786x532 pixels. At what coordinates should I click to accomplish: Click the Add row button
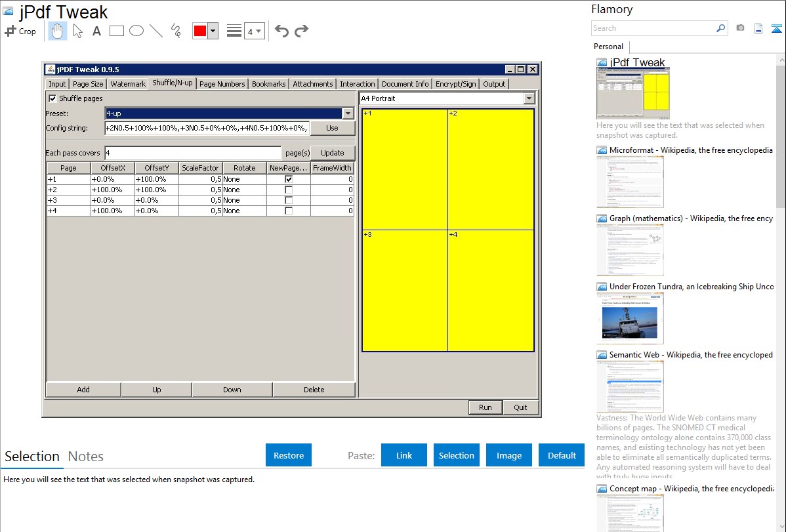coord(83,390)
